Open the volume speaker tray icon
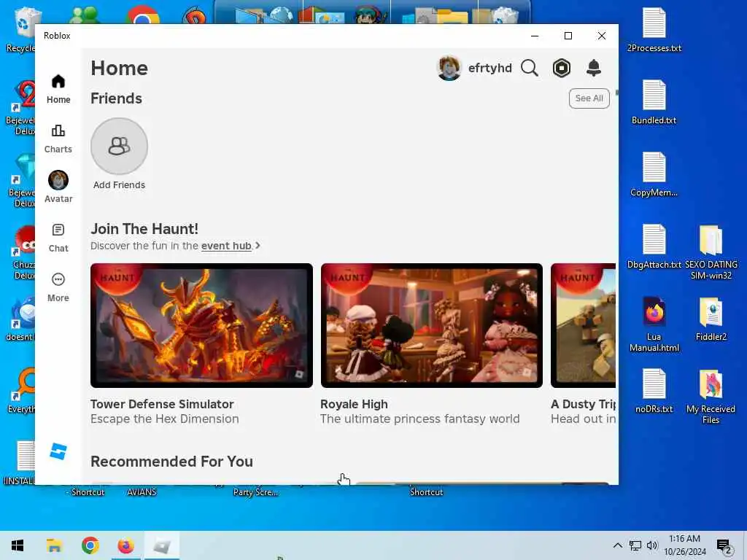 [652, 545]
